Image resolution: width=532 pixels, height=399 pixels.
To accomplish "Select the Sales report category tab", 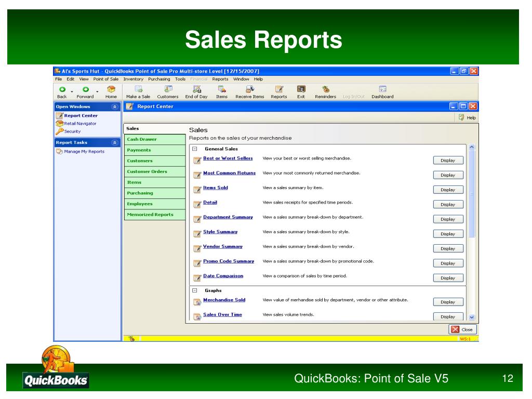I will click(155, 129).
